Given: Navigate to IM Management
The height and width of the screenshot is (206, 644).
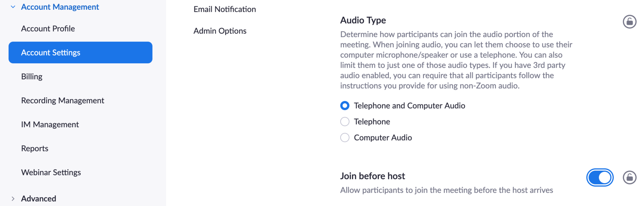Looking at the screenshot, I should coord(50,124).
